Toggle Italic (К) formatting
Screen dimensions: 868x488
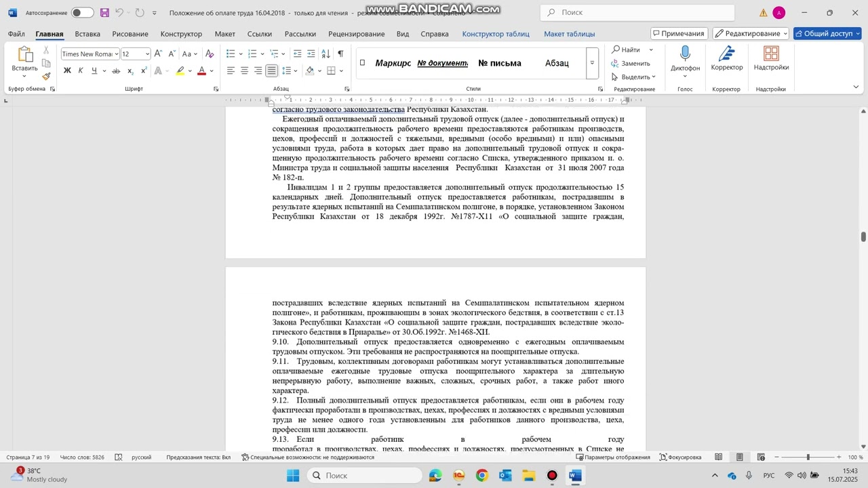pos(81,70)
